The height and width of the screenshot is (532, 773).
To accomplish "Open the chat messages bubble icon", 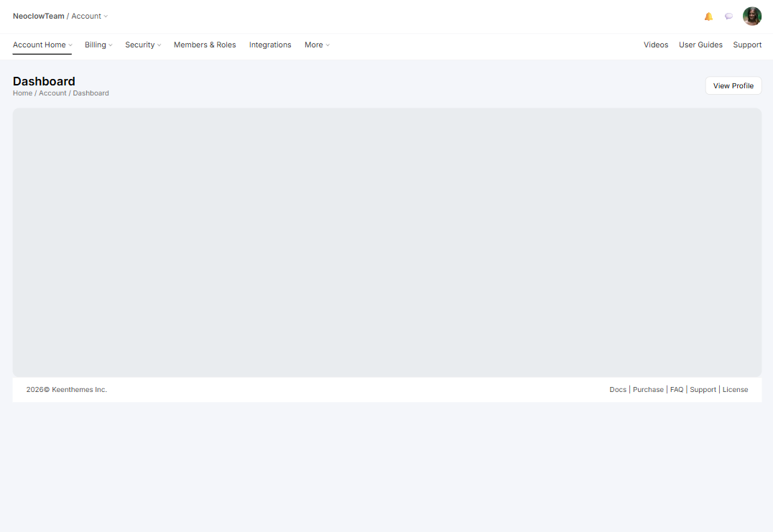I will 728,17.
